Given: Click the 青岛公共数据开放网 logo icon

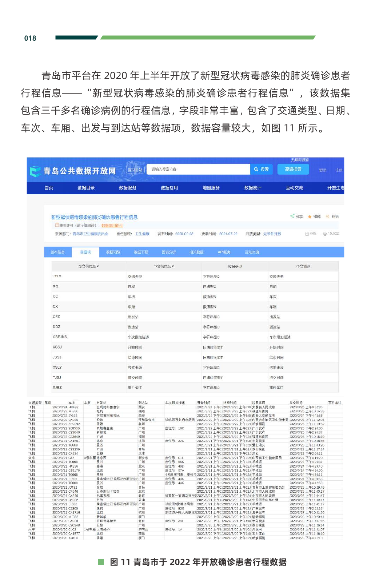Looking at the screenshot, I should tap(35, 171).
